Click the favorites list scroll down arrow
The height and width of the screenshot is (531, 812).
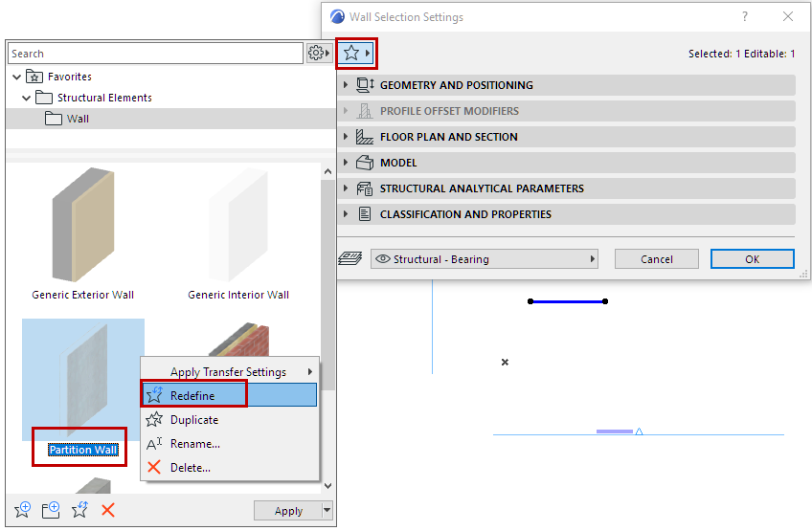coord(327,485)
